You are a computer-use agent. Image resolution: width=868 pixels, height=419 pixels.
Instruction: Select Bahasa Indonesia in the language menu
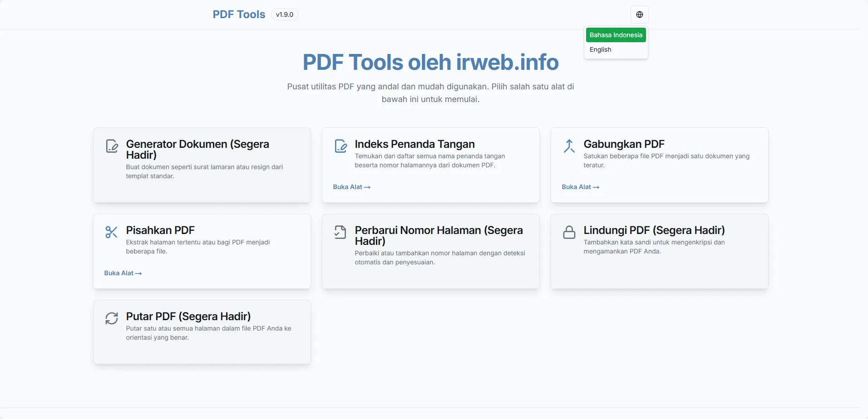point(616,34)
